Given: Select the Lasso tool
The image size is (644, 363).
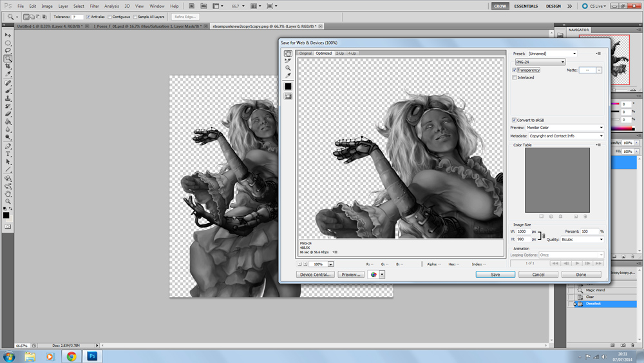Looking at the screenshot, I should [x=8, y=51].
